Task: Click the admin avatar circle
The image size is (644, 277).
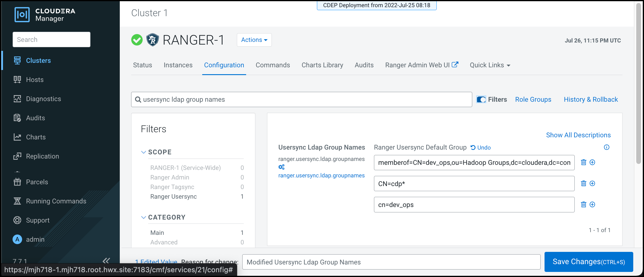Action: [x=17, y=239]
